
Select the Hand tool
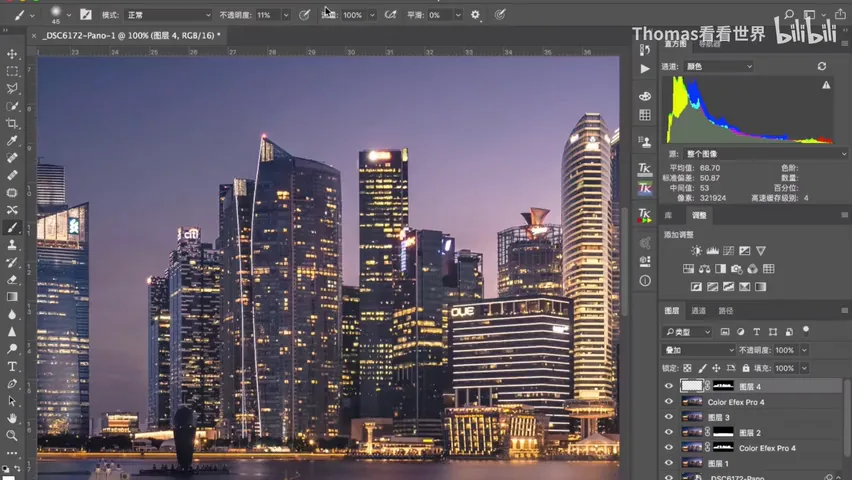11,418
